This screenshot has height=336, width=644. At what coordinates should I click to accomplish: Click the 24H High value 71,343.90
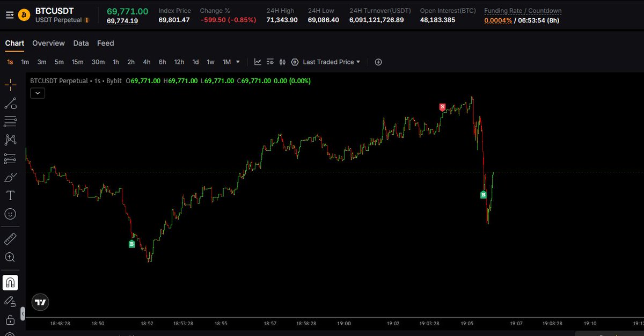(x=282, y=20)
